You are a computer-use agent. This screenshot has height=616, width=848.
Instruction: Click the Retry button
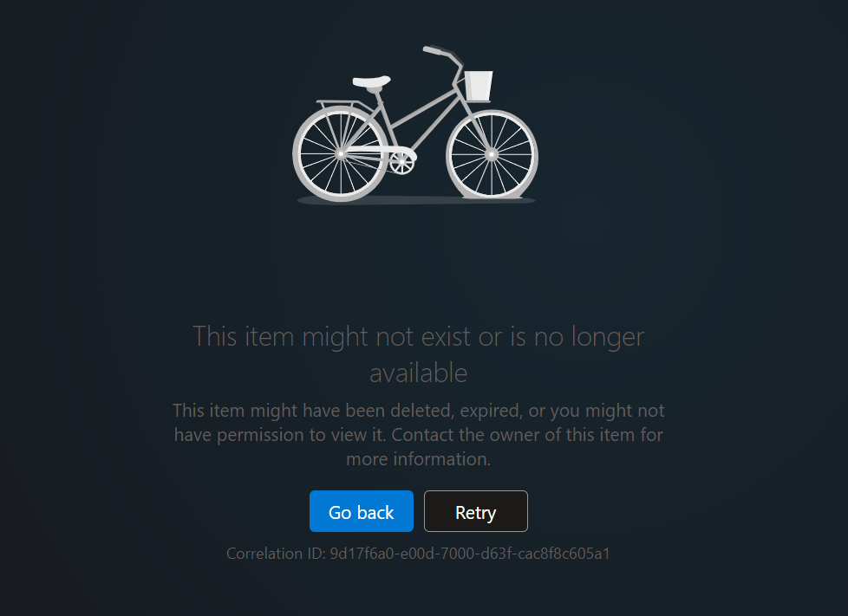point(476,511)
